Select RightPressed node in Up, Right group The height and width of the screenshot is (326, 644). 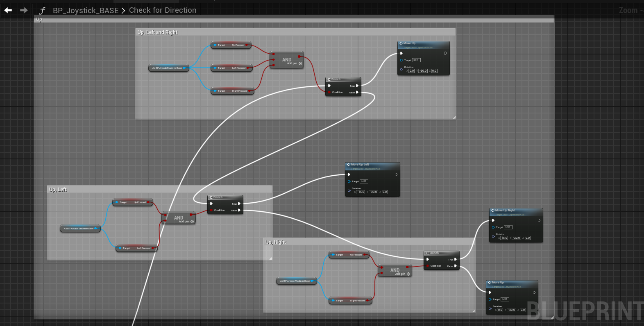pyautogui.click(x=350, y=301)
